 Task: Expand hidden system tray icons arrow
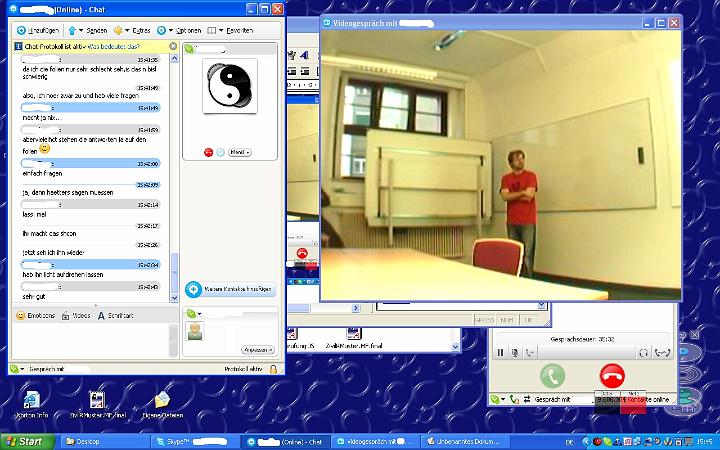[585, 442]
